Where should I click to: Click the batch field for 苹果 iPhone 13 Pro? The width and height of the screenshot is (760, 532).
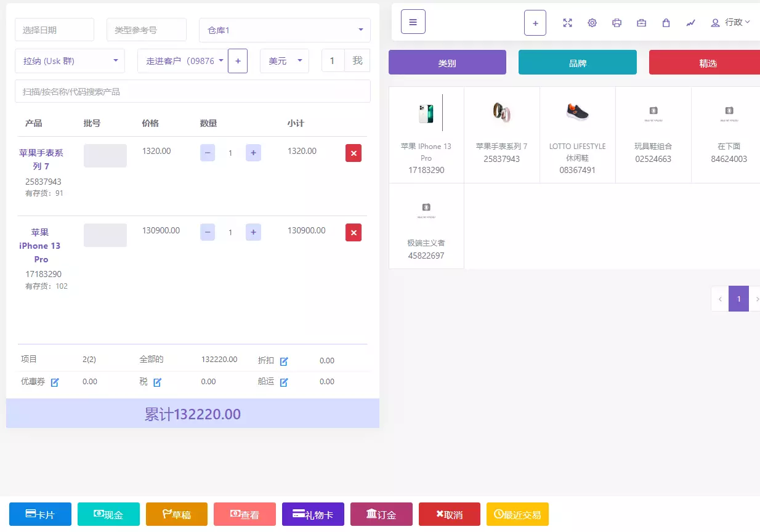pyautogui.click(x=105, y=235)
